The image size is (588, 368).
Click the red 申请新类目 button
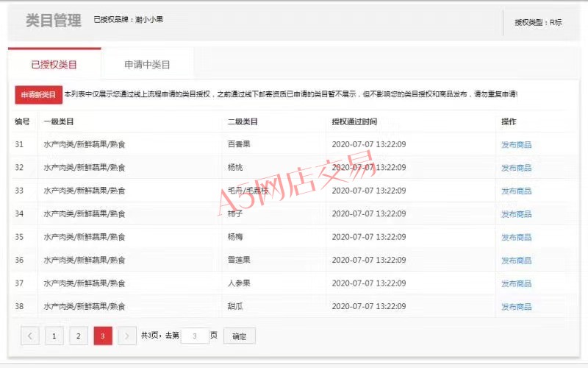38,95
